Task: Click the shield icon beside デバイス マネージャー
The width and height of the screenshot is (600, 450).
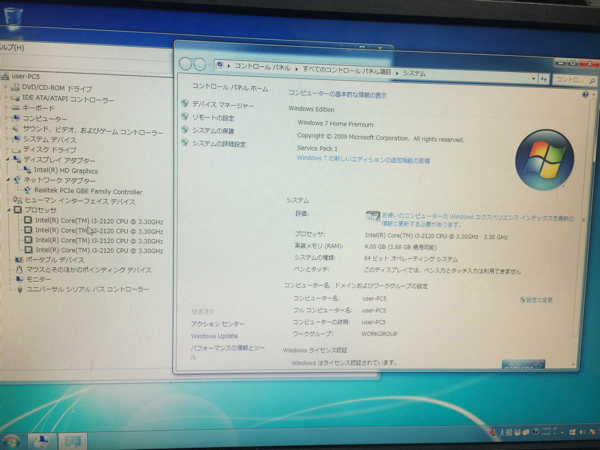Action: tap(185, 103)
